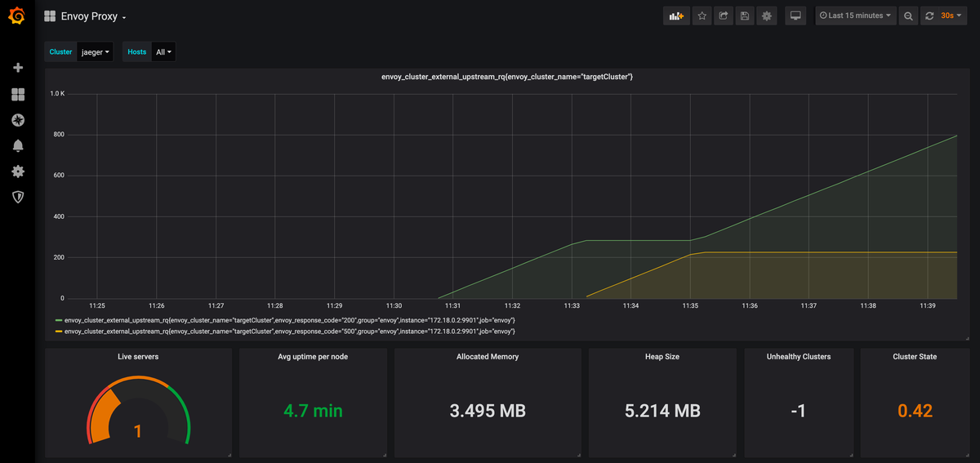This screenshot has width=980, height=463.
Task: Click the 3.495 MB memory value
Action: click(488, 411)
